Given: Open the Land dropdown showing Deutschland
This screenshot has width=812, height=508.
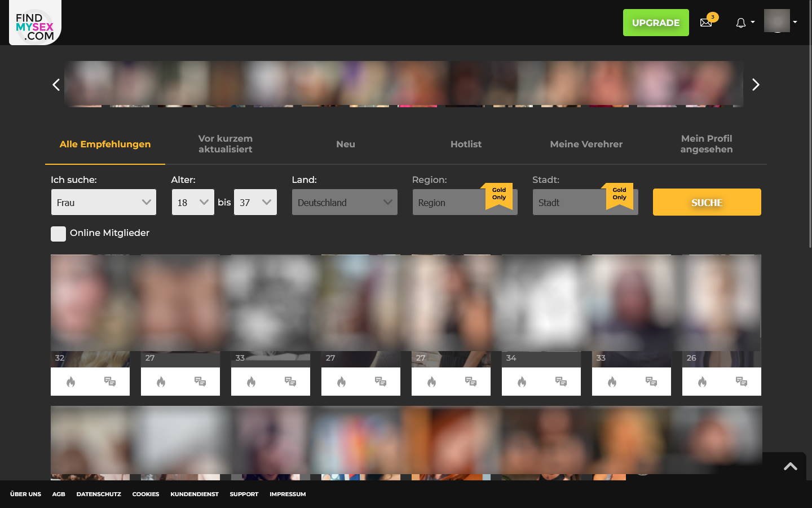Looking at the screenshot, I should pyautogui.click(x=345, y=202).
